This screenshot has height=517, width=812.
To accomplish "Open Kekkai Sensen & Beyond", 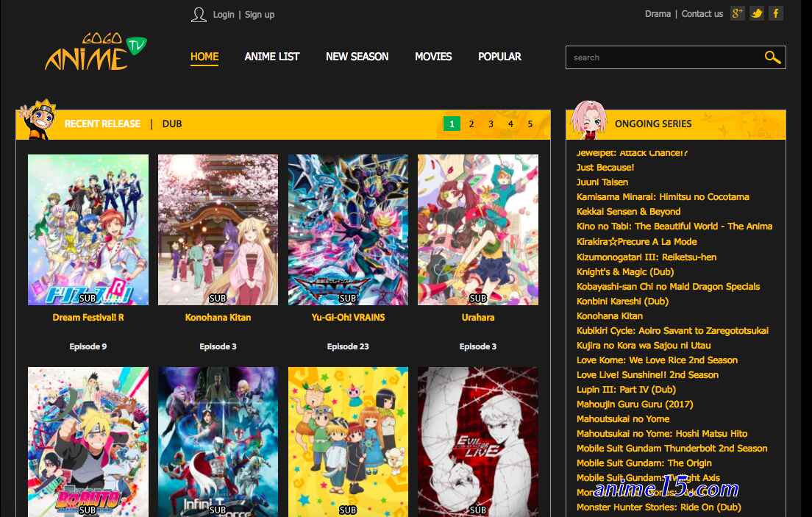I will point(629,211).
